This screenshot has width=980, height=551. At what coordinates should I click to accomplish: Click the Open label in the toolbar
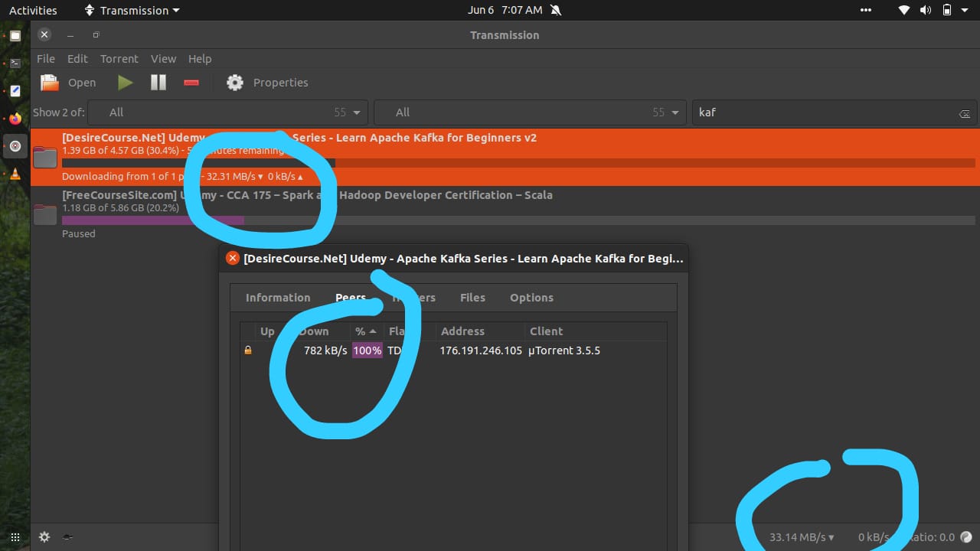point(82,83)
